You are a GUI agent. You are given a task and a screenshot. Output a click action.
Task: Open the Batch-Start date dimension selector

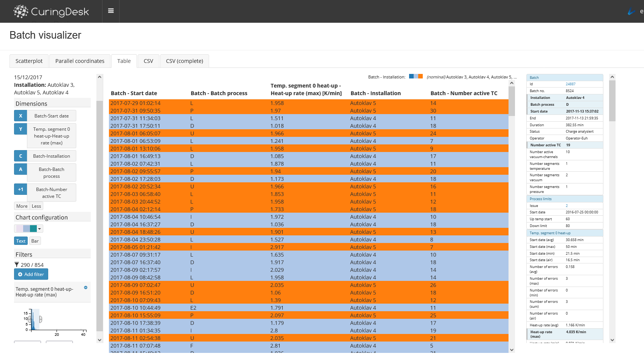pos(52,116)
